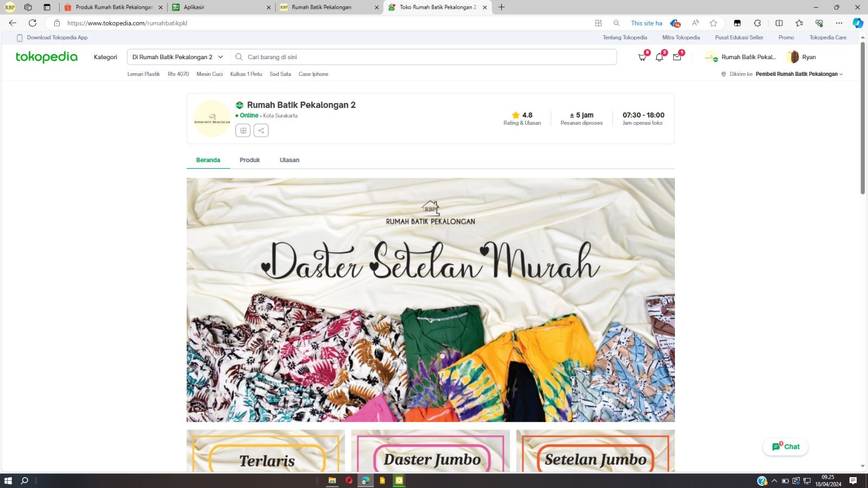The image size is (868, 488).
Task: Open the Rumah Batik Pekal... shop account menu
Action: (x=741, y=57)
